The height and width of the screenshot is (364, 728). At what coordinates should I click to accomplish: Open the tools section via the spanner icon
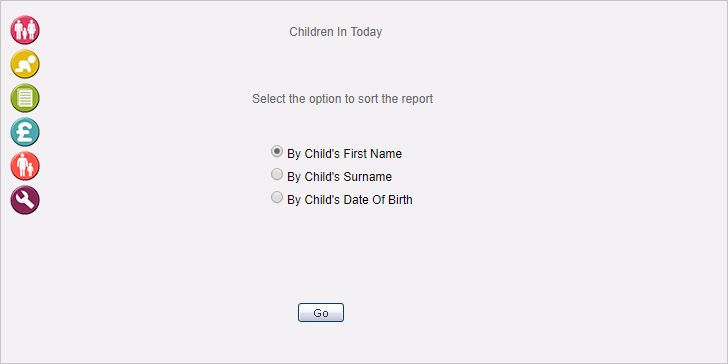[25, 200]
